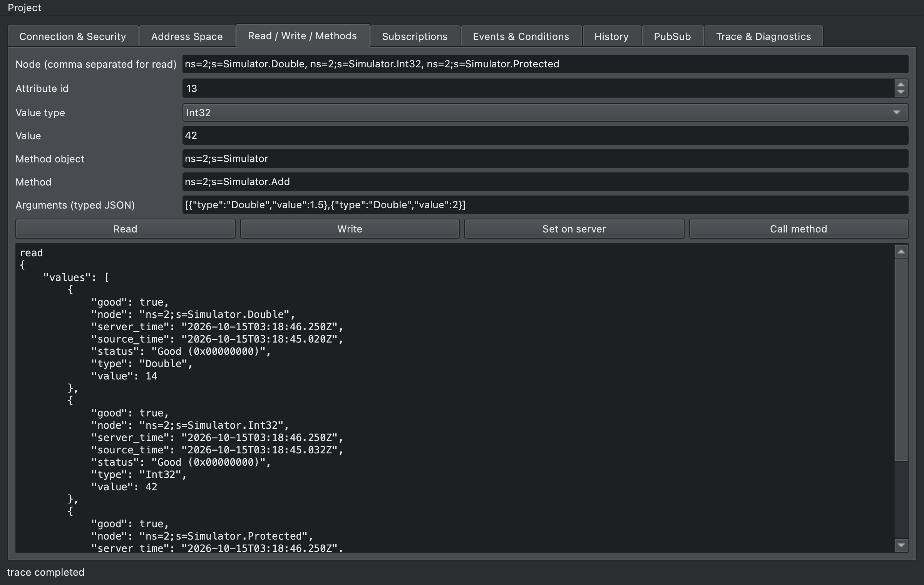The height and width of the screenshot is (585, 924).
Task: Open the Project menu
Action: [24, 8]
